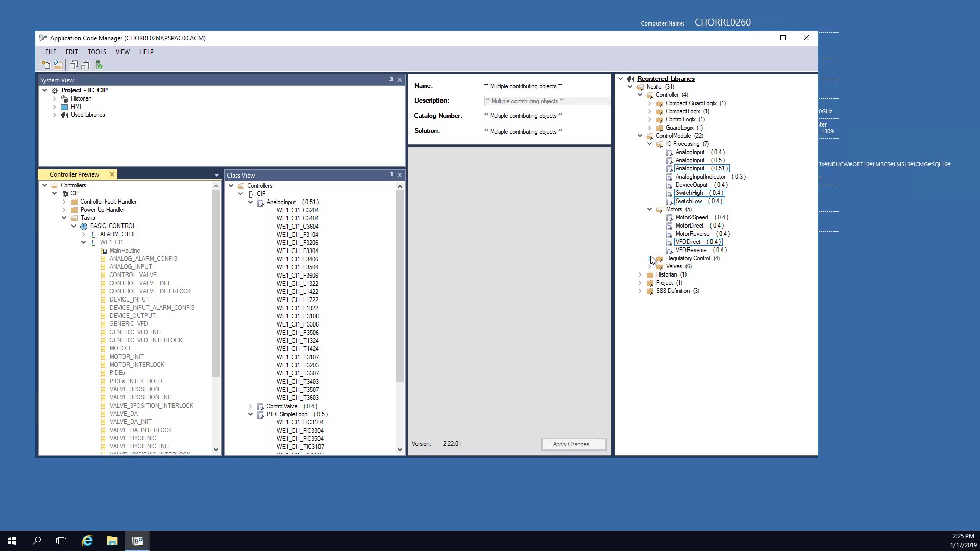
Task: Expand the Valves (6) library folder
Action: pyautogui.click(x=650, y=266)
